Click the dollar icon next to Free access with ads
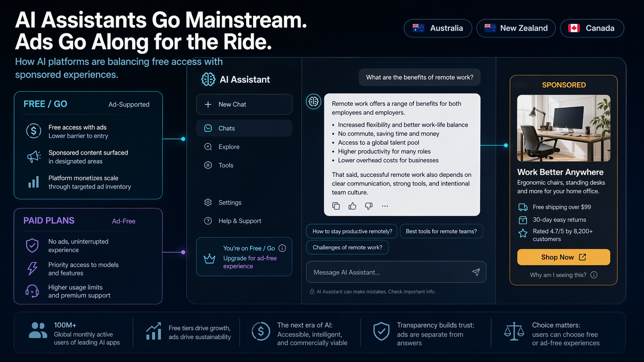This screenshot has height=362, width=644. [x=34, y=131]
